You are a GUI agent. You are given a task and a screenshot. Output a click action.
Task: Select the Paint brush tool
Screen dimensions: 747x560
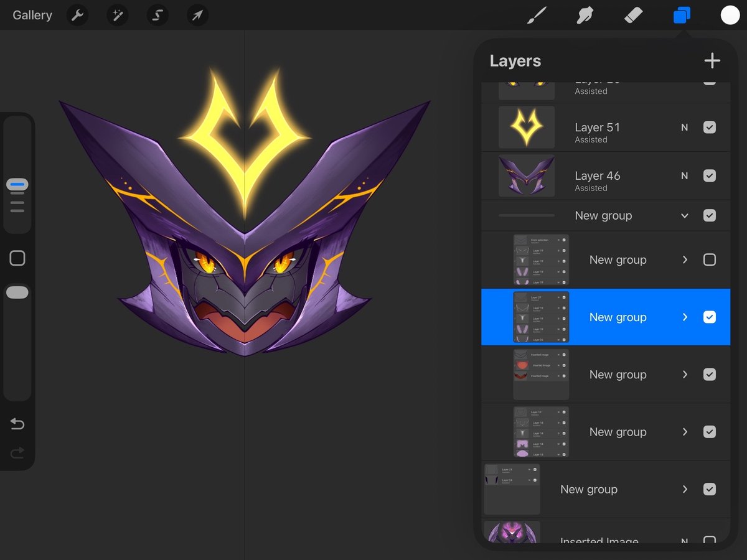click(x=536, y=15)
